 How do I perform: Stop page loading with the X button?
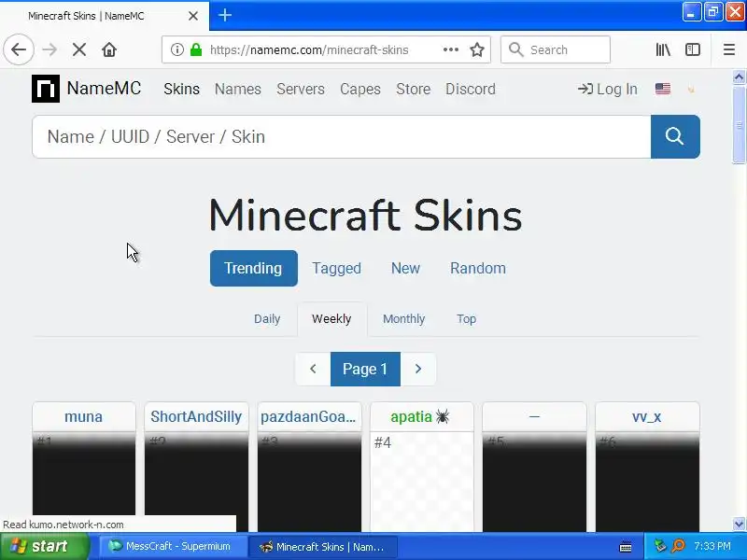click(79, 49)
